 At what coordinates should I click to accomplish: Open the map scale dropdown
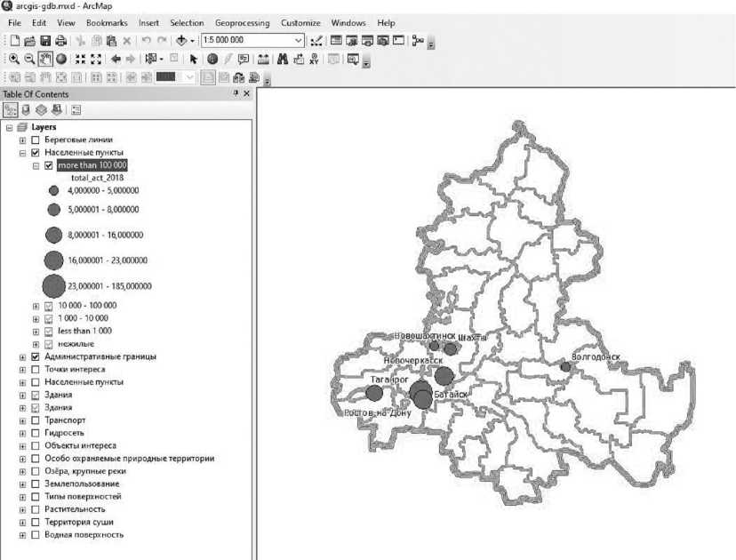(x=298, y=40)
